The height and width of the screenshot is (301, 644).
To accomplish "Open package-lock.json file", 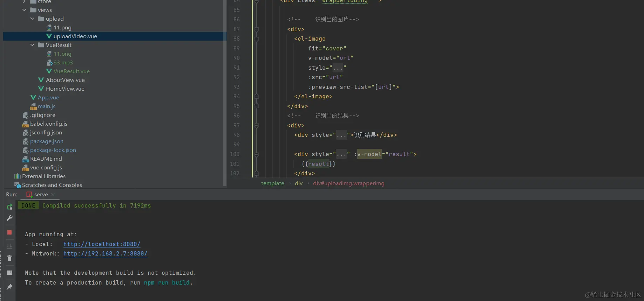I will coord(53,150).
